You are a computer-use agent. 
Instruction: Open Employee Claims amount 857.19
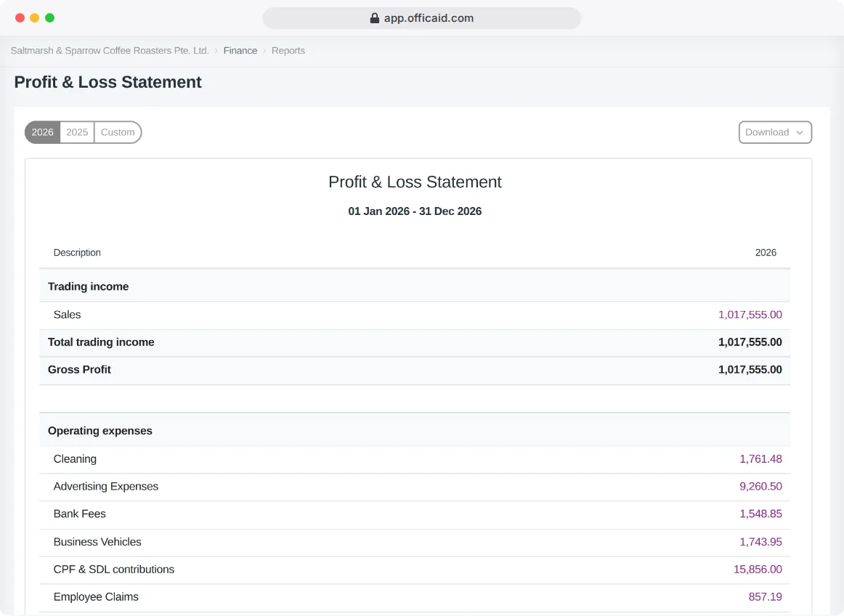[x=765, y=597]
